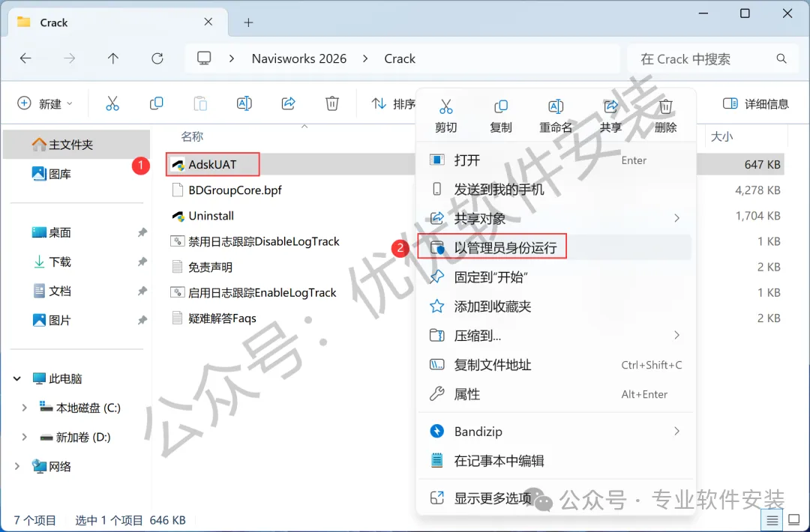Choose 固定到"开始" in the context menu

tap(556, 277)
